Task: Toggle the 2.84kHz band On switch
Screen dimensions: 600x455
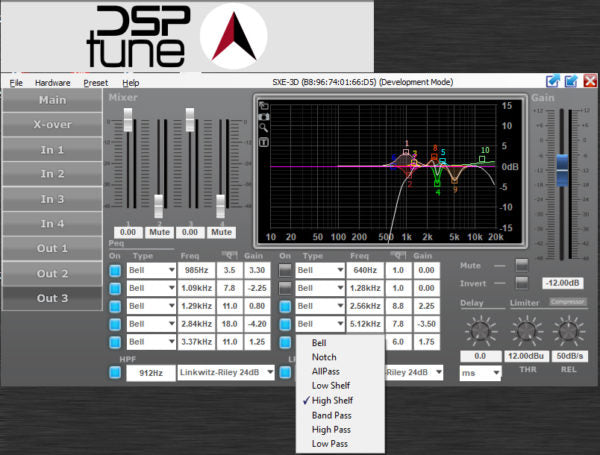Action: pos(115,325)
